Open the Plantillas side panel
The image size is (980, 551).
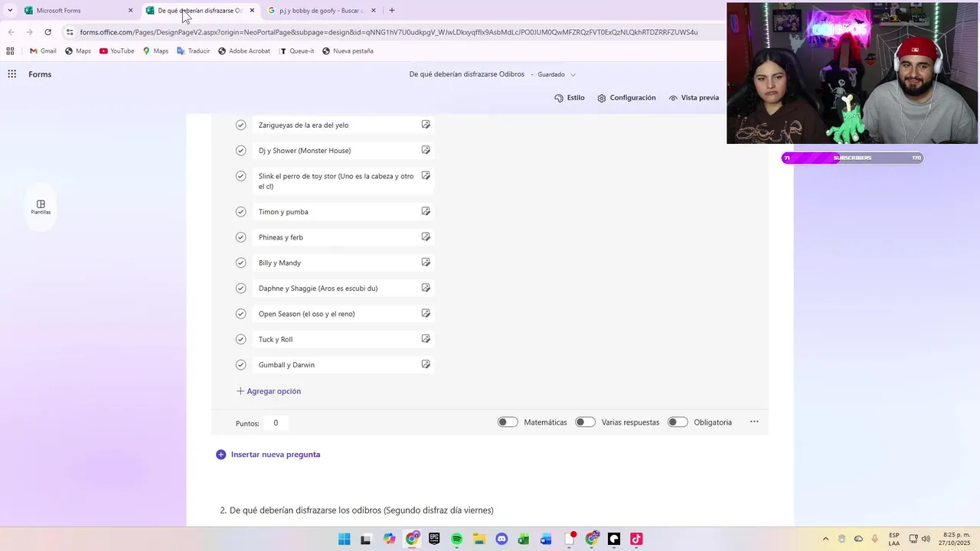tap(41, 207)
